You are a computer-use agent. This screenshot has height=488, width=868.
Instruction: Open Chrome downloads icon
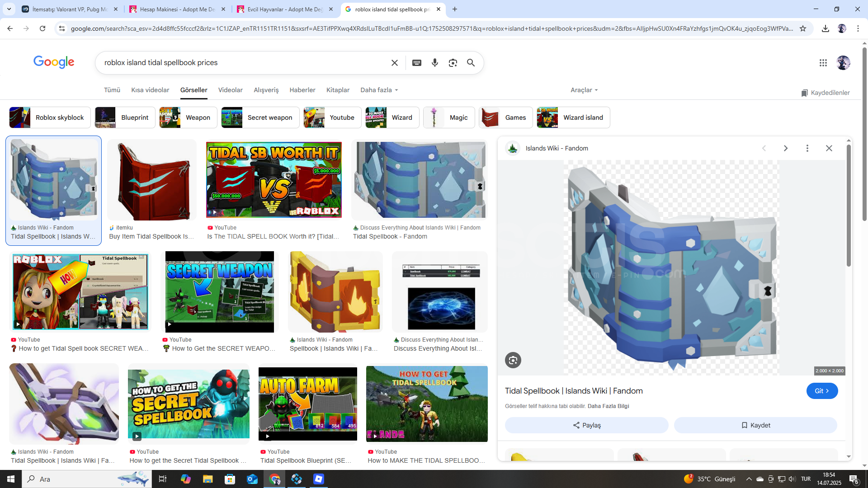[x=826, y=28]
